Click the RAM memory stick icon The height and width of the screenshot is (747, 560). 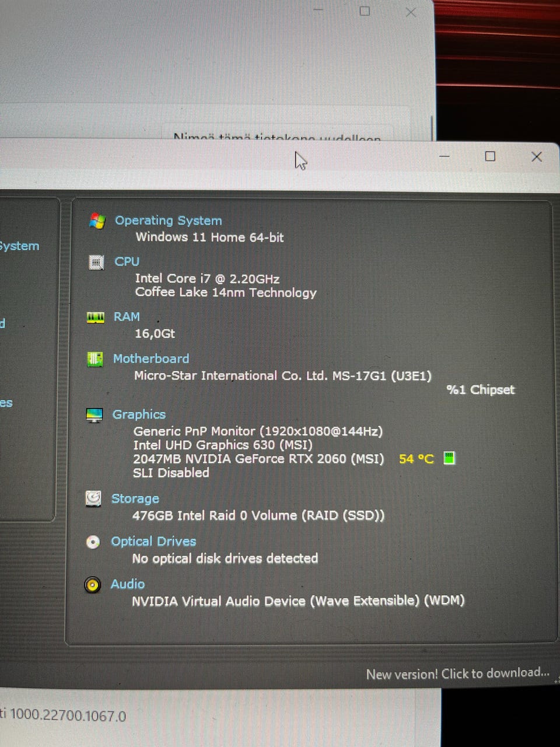point(95,317)
